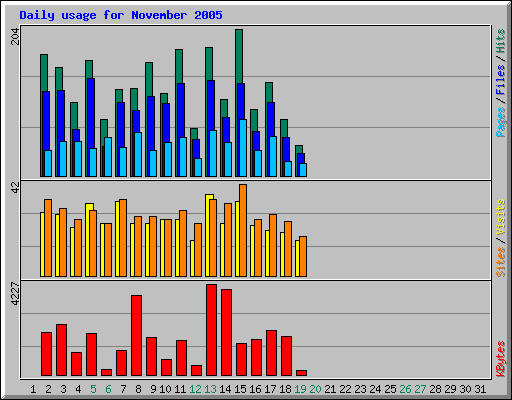Click the 'Hits' legend label
512x400 pixels.
pyautogui.click(x=500, y=41)
